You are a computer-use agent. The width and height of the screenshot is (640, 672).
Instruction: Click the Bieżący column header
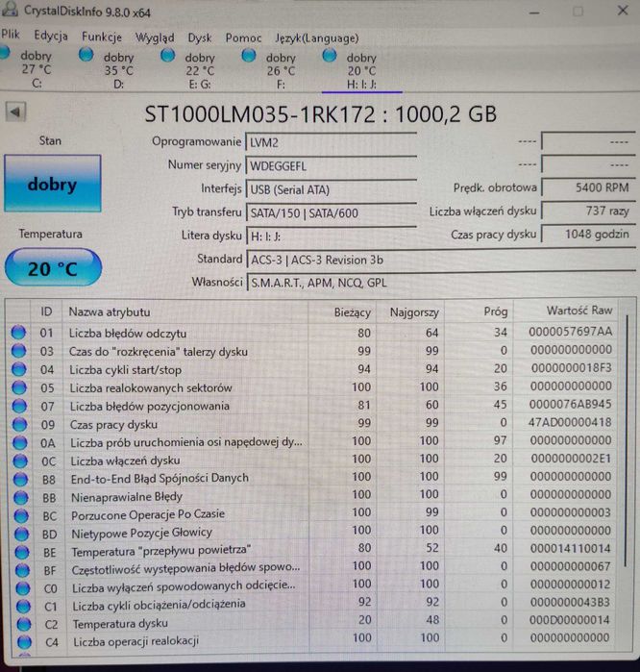click(x=352, y=312)
